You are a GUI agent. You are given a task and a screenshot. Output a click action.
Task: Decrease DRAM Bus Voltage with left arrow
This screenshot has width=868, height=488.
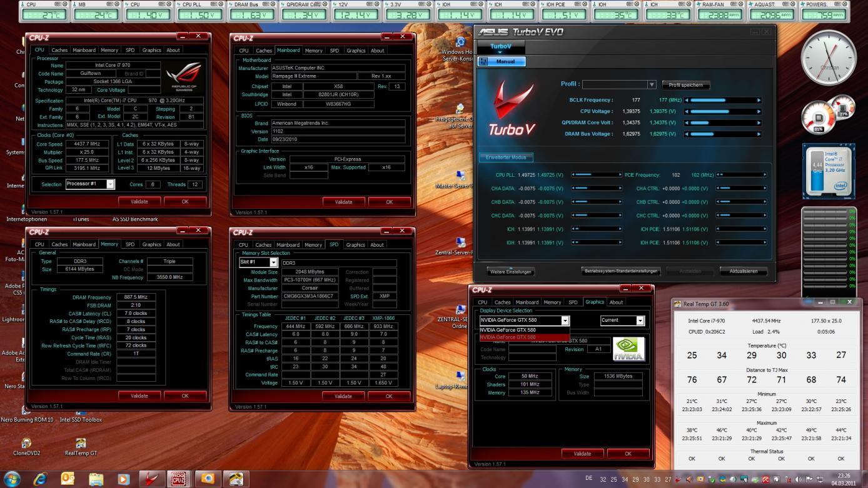pos(687,134)
